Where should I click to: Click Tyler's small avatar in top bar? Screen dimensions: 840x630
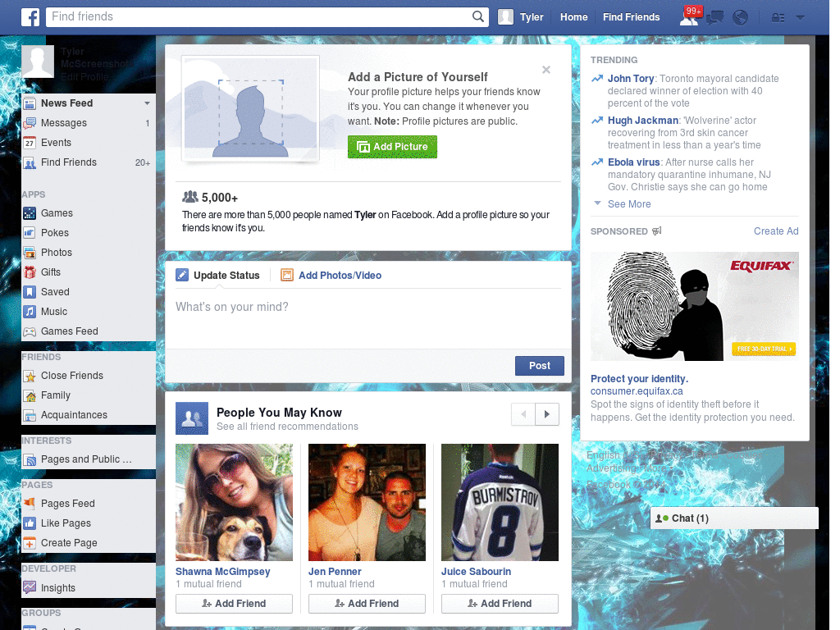[x=505, y=17]
